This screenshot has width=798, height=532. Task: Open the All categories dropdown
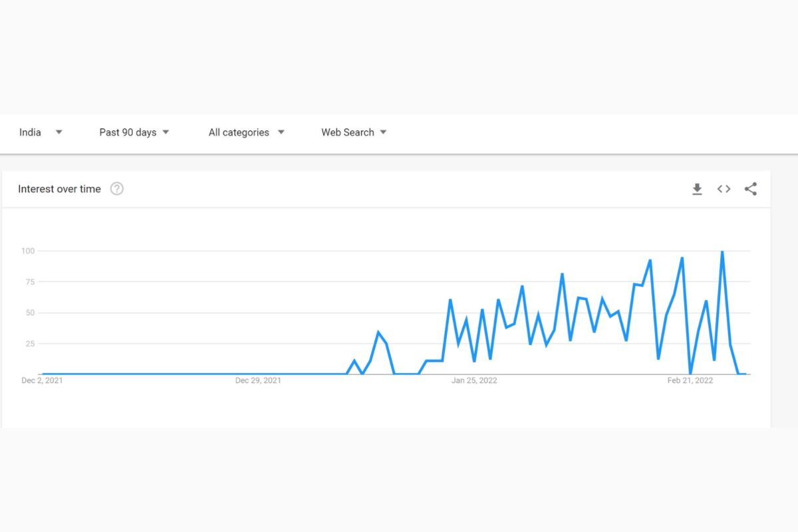(246, 132)
